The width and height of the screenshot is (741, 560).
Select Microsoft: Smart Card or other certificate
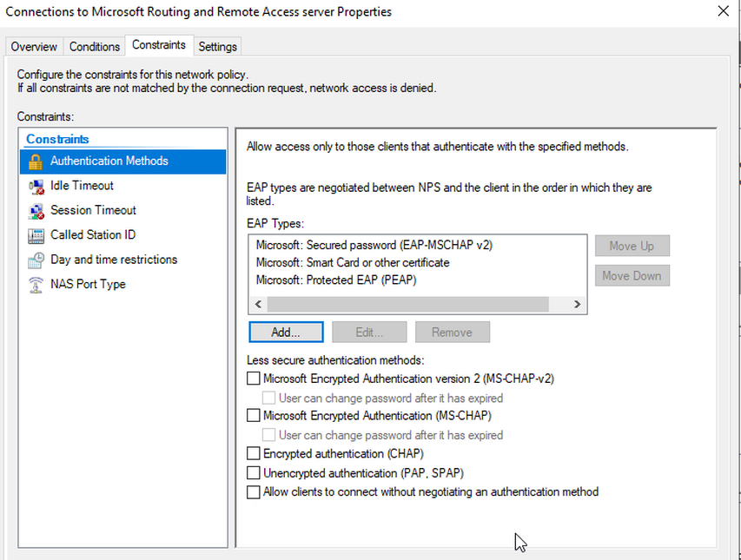353,262
